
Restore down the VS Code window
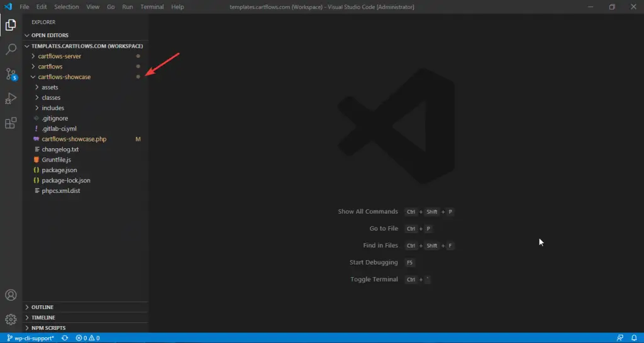tap(612, 7)
